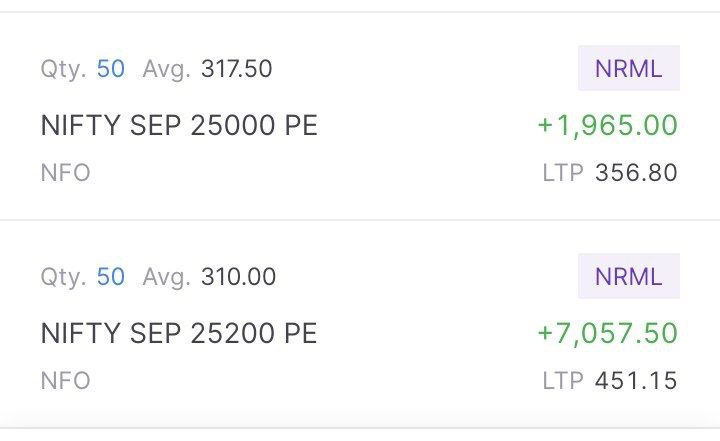Tap the LTP label beside 356.80
Screen dimensions: 720x441
pos(563,173)
